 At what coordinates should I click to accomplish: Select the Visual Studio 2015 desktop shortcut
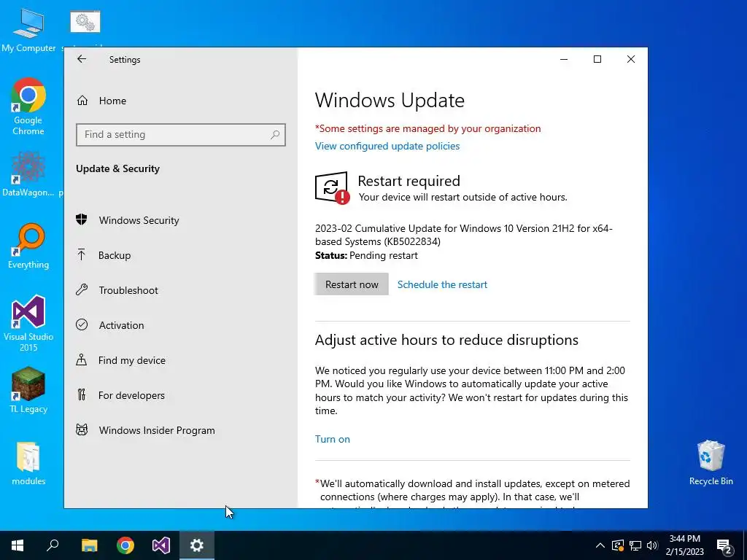pos(28,324)
